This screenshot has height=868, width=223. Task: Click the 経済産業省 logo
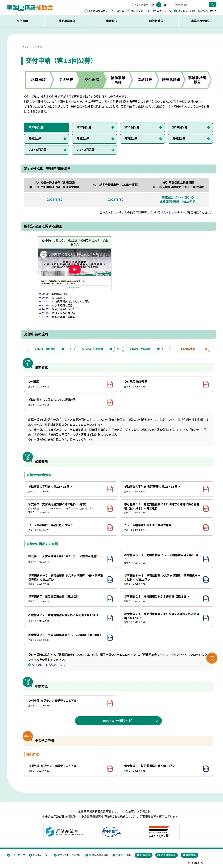tap(64, 832)
